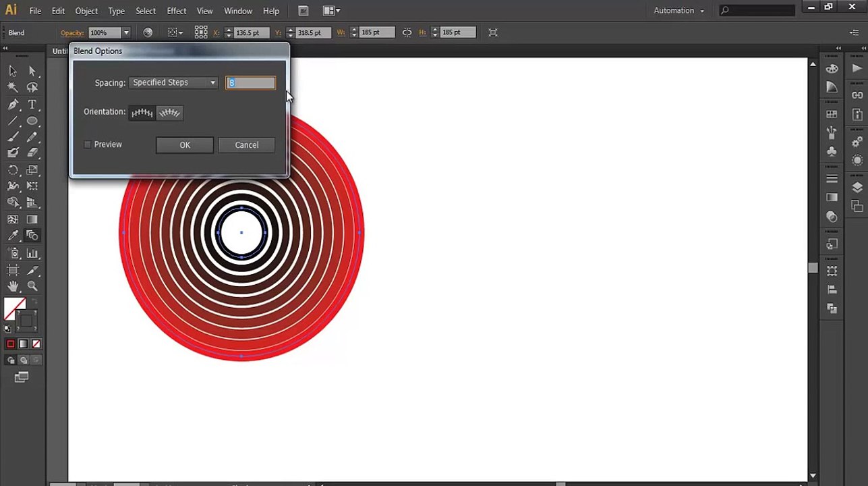Select the Pen tool
868x486 pixels.
pyautogui.click(x=13, y=105)
